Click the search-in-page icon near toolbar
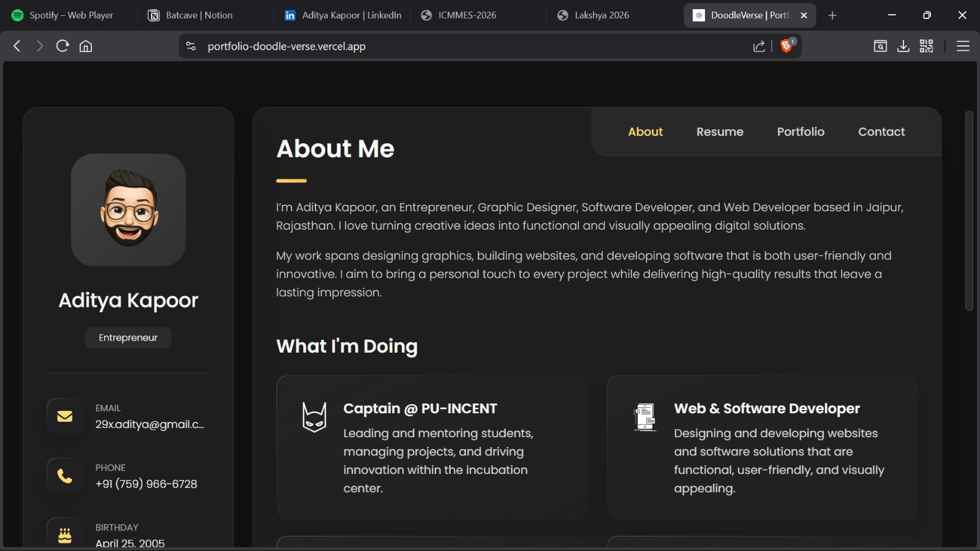This screenshot has height=551, width=980. tap(880, 45)
